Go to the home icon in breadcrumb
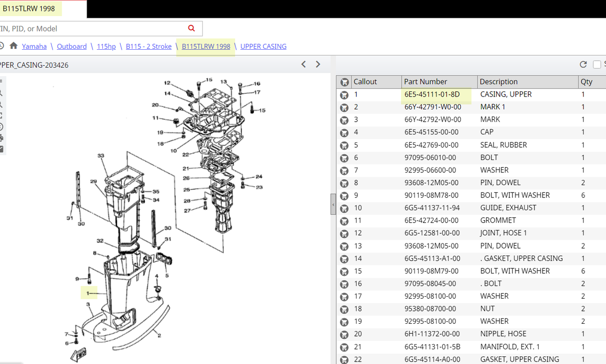This screenshot has height=364, width=606. coord(14,46)
